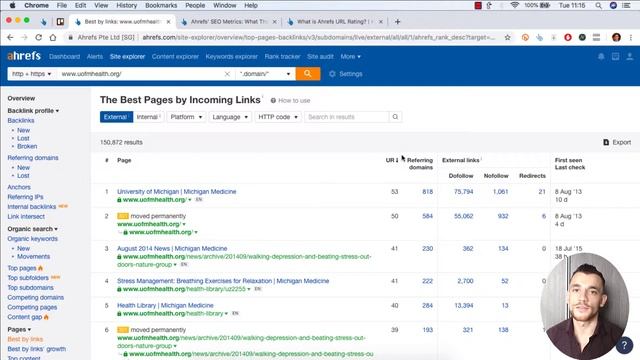The image size is (640, 360).
Task: Click the Export file icon
Action: pyautogui.click(x=606, y=142)
